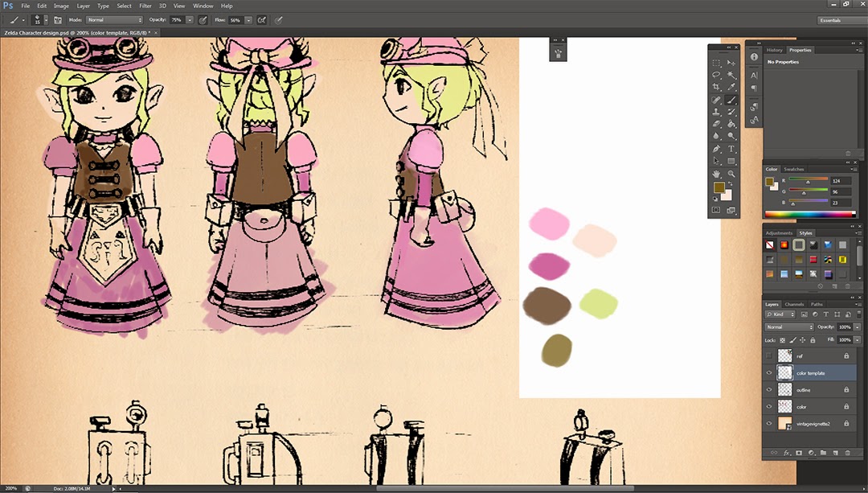Change screen mode from toolbox
The height and width of the screenshot is (493, 868).
pos(731,210)
